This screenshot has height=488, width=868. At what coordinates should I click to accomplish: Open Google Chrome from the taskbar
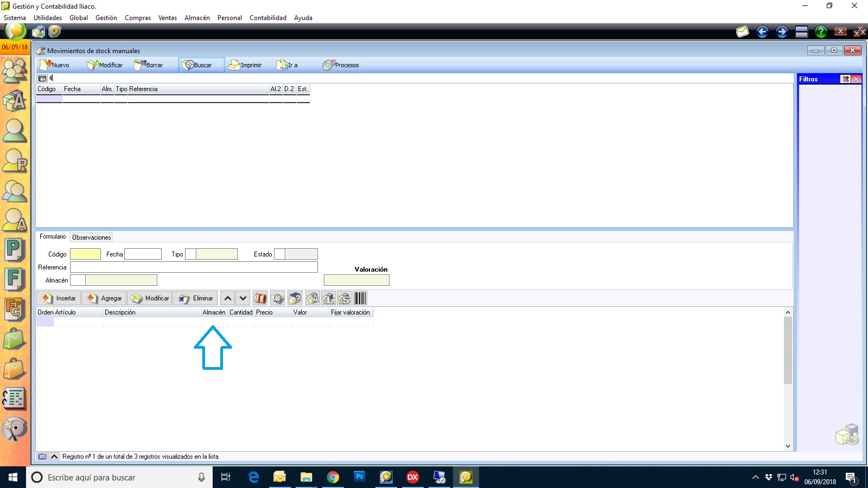coord(333,477)
